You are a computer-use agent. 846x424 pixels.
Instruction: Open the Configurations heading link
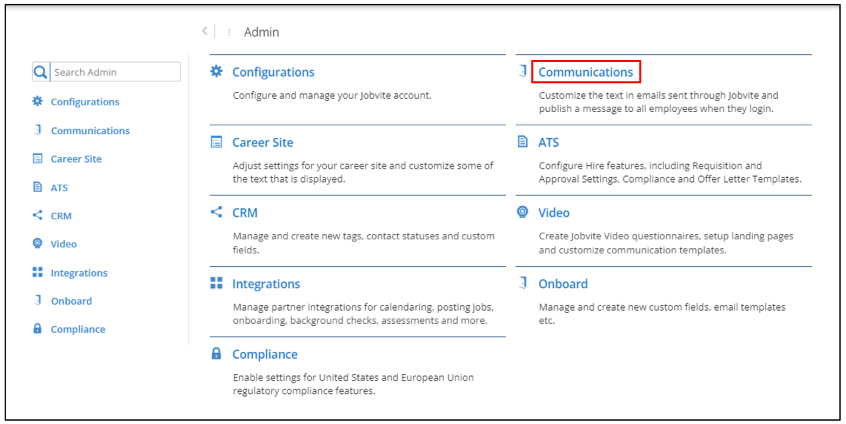(273, 72)
